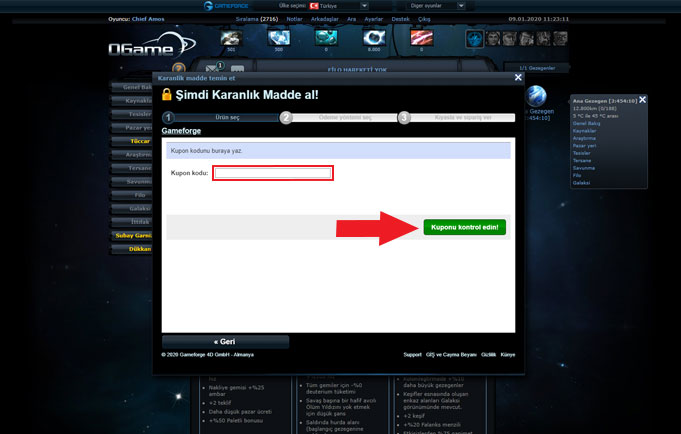Click Tersane in planet tooltip

582,160
